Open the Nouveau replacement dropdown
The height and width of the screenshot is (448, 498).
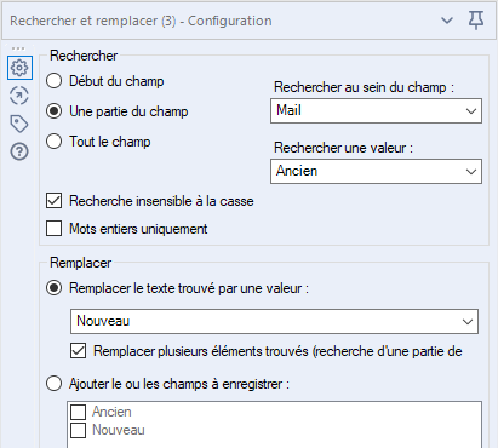[274, 321]
